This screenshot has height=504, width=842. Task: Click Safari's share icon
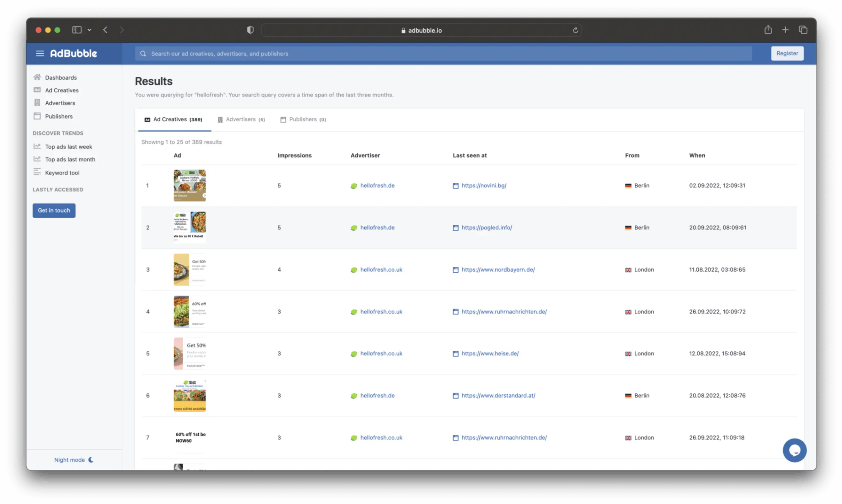(x=768, y=29)
